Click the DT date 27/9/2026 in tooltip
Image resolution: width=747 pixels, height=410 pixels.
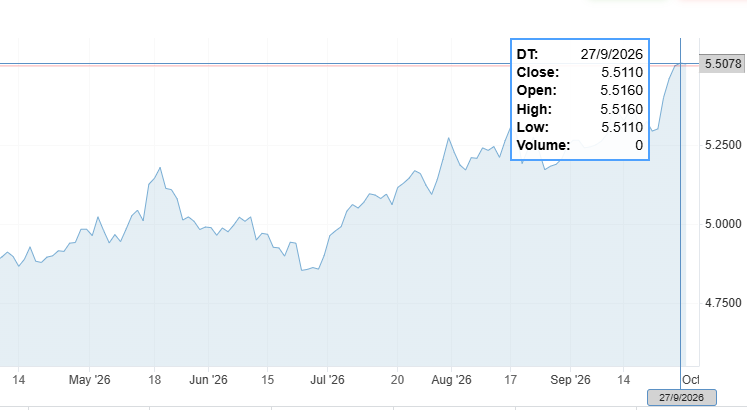click(612, 54)
